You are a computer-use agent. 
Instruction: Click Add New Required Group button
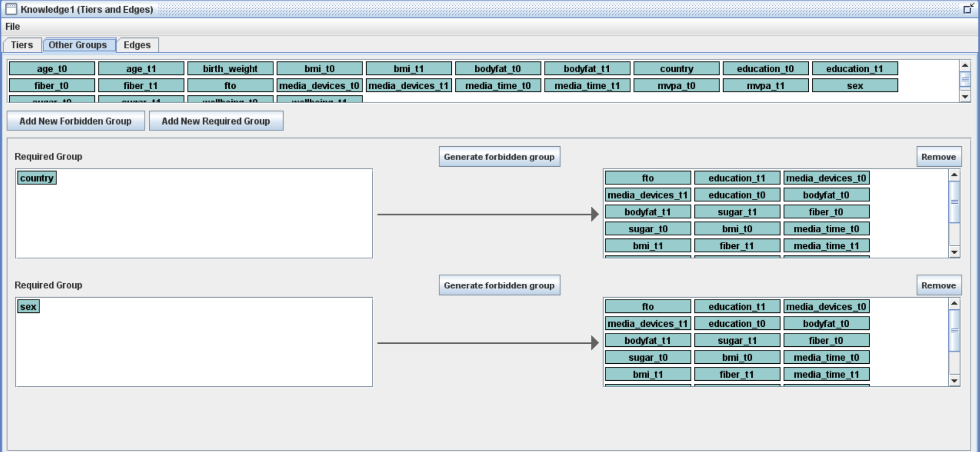(x=216, y=121)
